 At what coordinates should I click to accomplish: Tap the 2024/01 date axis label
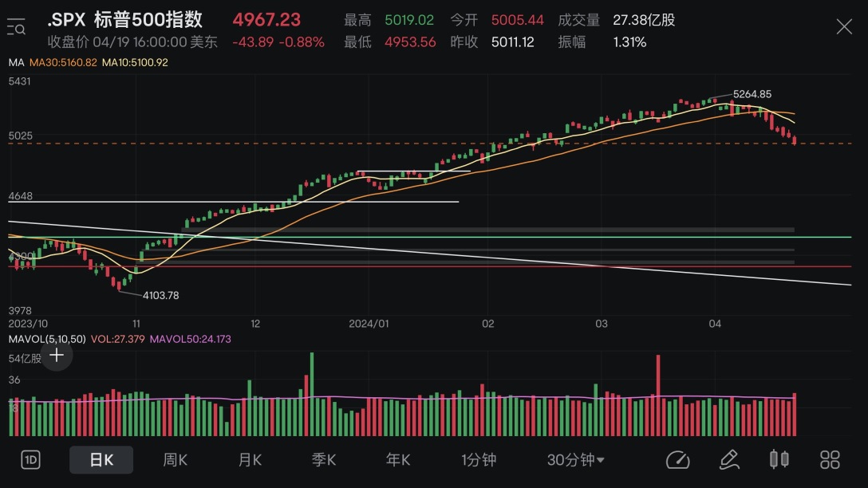369,324
